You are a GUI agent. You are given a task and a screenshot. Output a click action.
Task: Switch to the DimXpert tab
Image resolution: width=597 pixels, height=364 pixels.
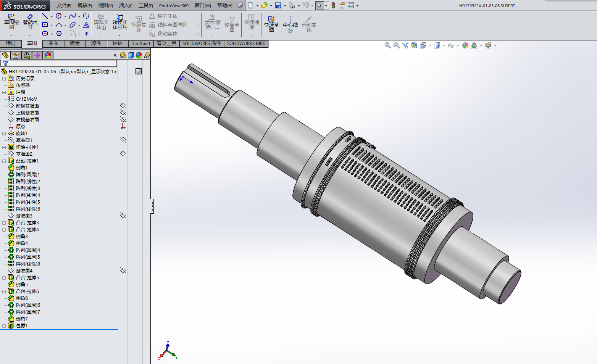(141, 43)
